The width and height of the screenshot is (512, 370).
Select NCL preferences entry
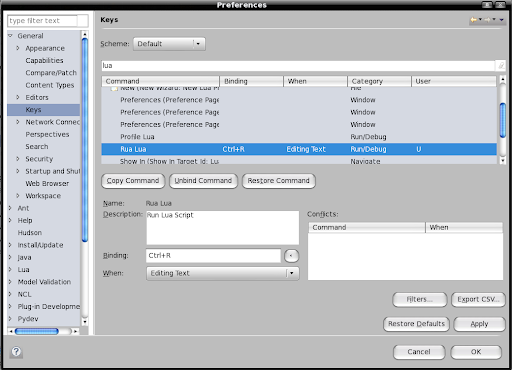click(x=24, y=294)
